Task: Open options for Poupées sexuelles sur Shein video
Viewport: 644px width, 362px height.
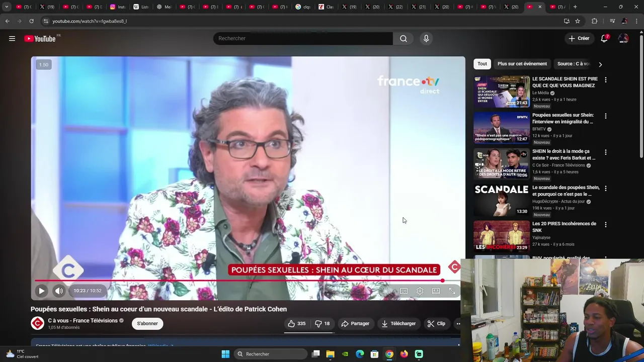Action: 606,116
